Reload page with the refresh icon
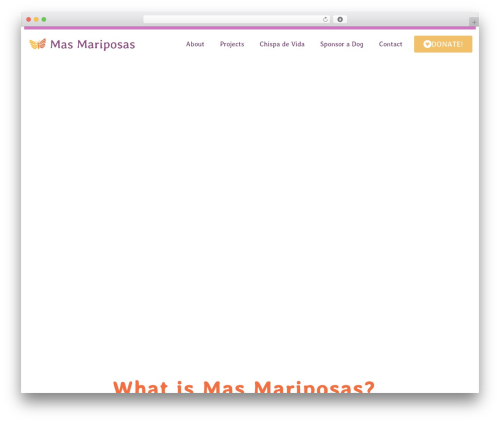 pyautogui.click(x=325, y=19)
